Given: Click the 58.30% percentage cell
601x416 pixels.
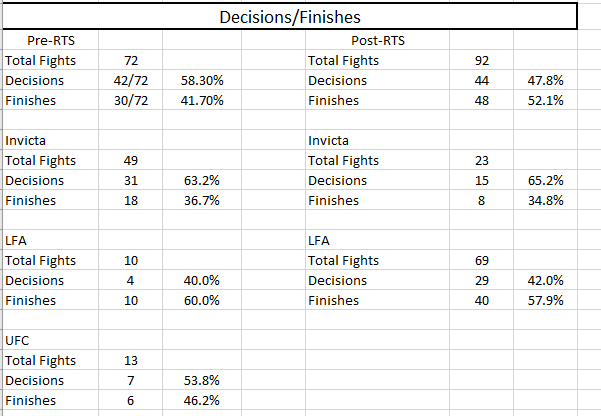Looking at the screenshot, I should pos(202,80).
